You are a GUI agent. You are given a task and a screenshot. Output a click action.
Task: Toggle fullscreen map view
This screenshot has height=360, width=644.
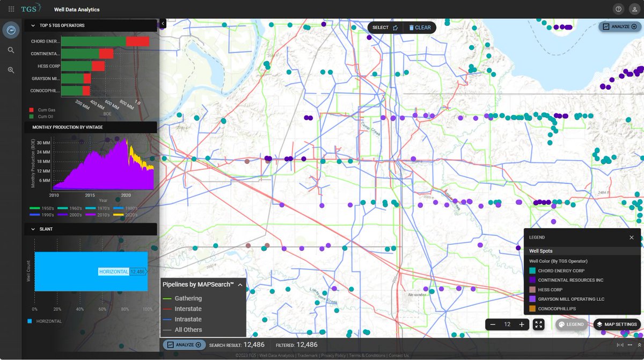coord(539,325)
